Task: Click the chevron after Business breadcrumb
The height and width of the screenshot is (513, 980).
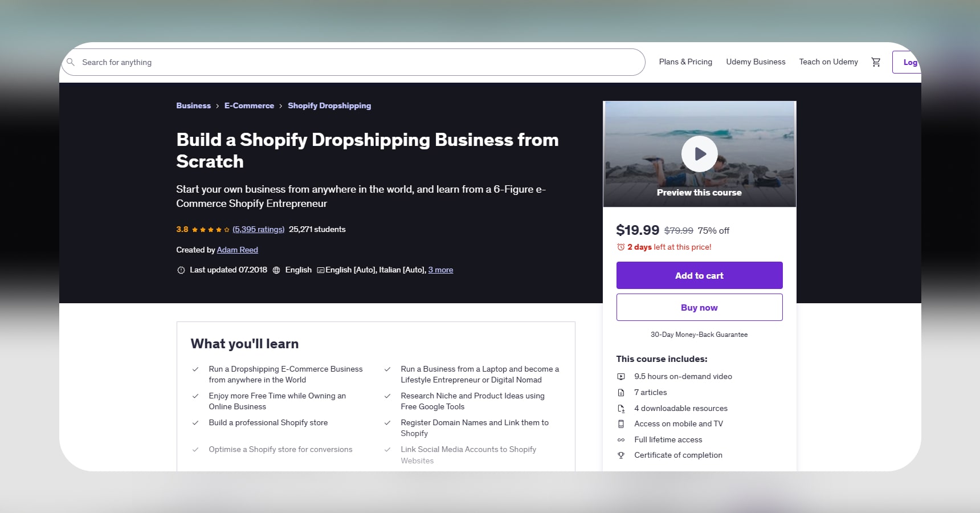Action: 218,106
